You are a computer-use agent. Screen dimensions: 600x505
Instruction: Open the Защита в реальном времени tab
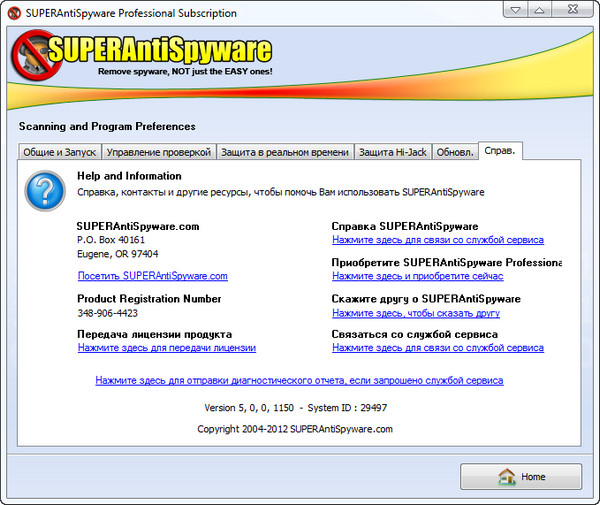pyautogui.click(x=284, y=152)
